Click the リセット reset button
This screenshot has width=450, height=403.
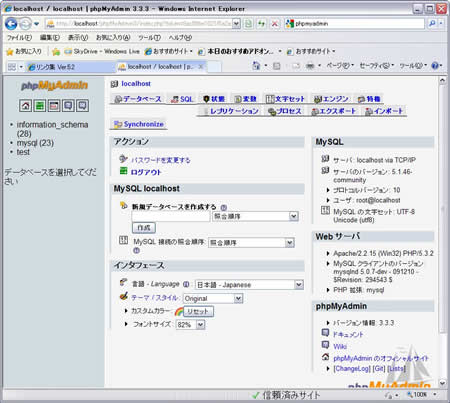(198, 311)
